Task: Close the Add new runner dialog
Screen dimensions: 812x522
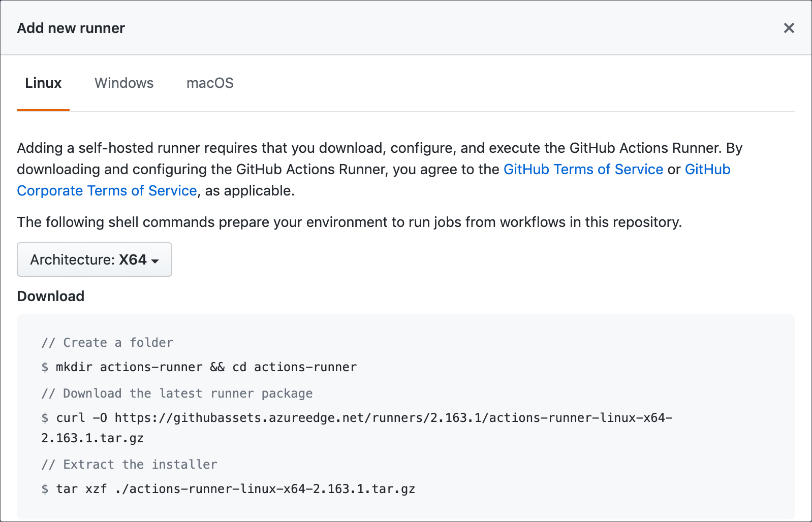Action: 789,28
